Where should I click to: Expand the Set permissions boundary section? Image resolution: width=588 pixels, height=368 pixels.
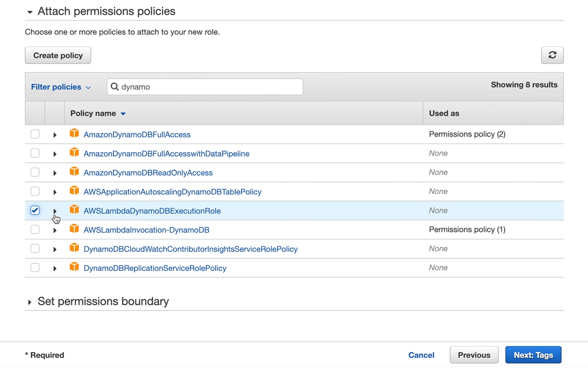[30, 302]
